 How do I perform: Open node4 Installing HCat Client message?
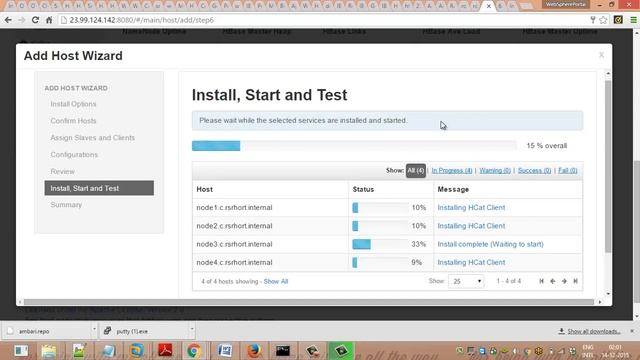point(471,262)
